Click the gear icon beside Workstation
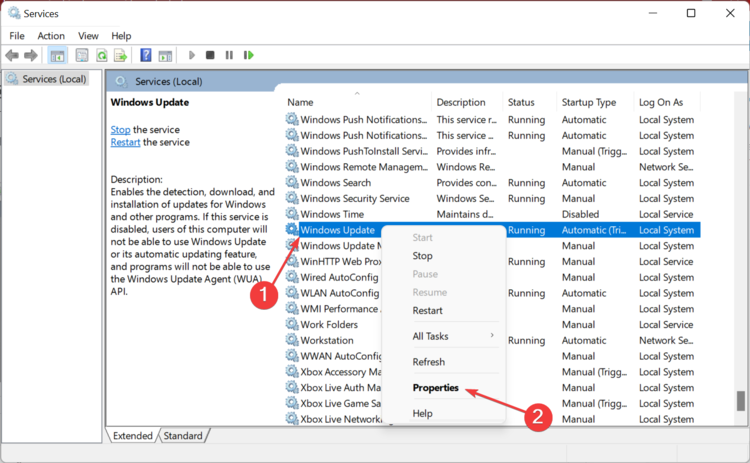 [x=292, y=340]
